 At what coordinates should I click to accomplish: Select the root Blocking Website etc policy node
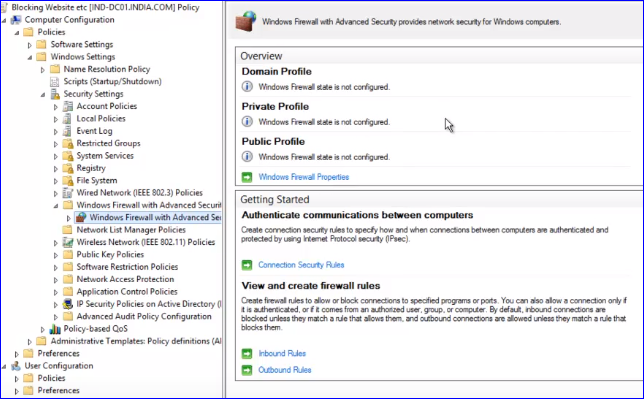click(106, 7)
